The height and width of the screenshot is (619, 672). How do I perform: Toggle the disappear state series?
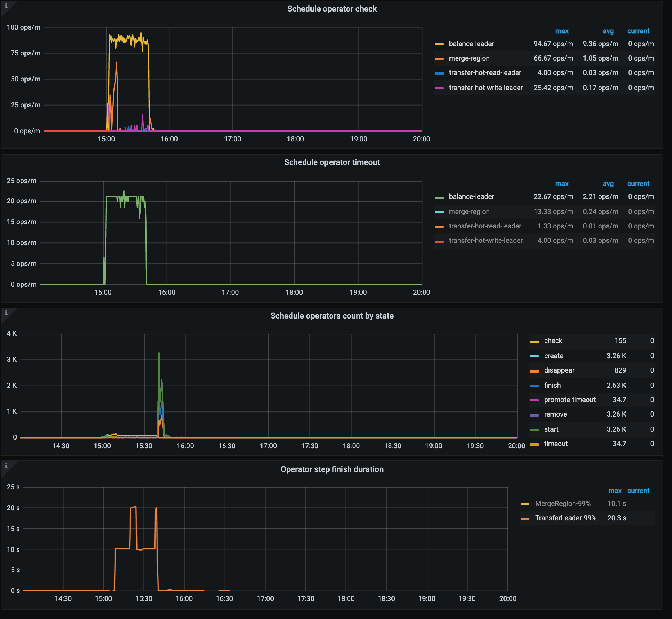click(x=559, y=370)
